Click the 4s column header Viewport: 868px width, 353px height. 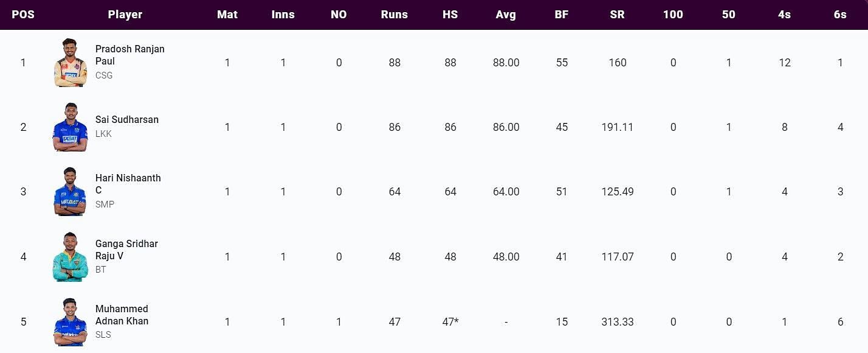784,15
